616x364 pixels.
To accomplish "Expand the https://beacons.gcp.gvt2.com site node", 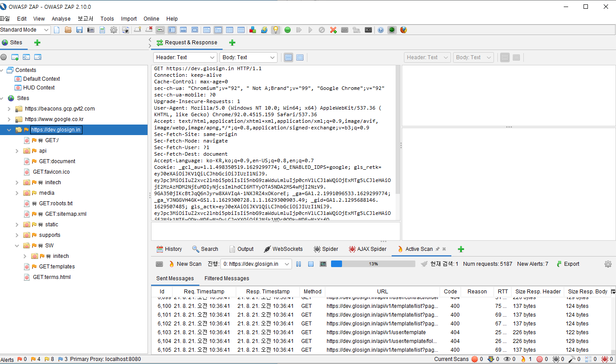I will [9, 109].
